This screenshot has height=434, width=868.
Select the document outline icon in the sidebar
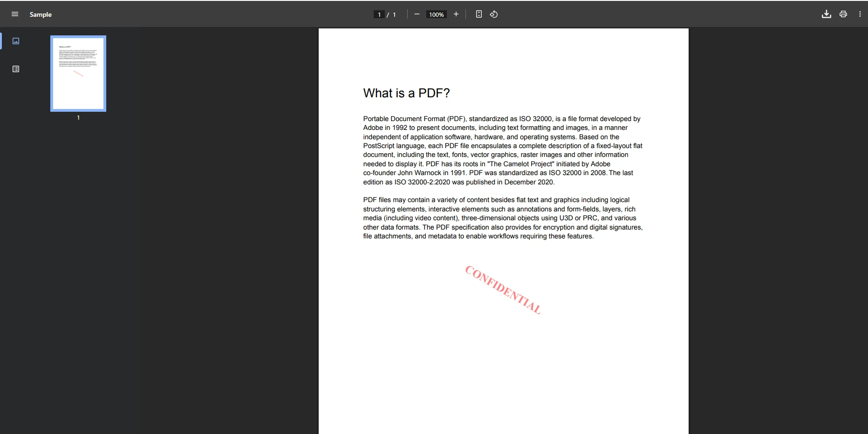tap(16, 69)
